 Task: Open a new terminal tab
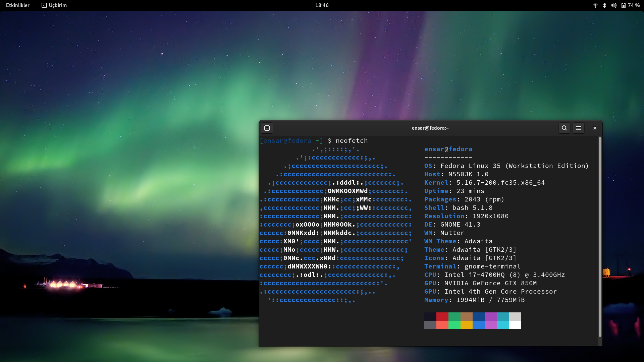(x=267, y=128)
